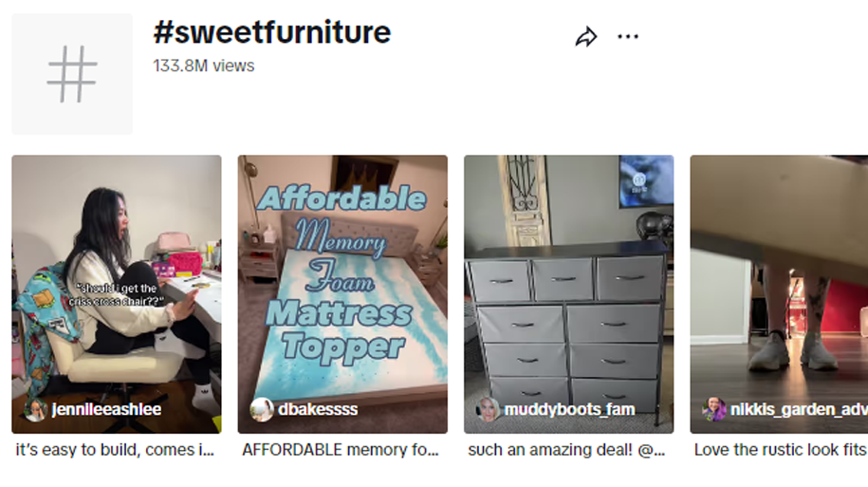Click the #sweetfurniture hashtag title
This screenshot has width=868, height=487.
pos(272,32)
